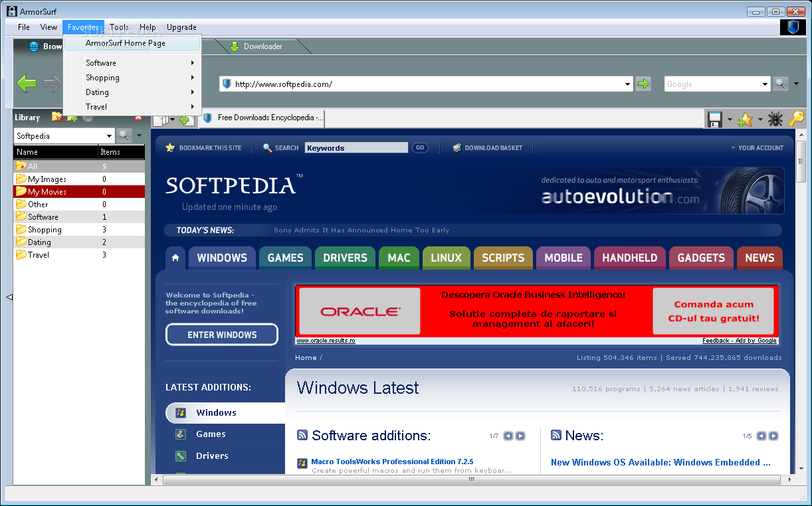Click in the Keywords search field
Image resolution: width=812 pixels, height=506 pixels.
(356, 147)
